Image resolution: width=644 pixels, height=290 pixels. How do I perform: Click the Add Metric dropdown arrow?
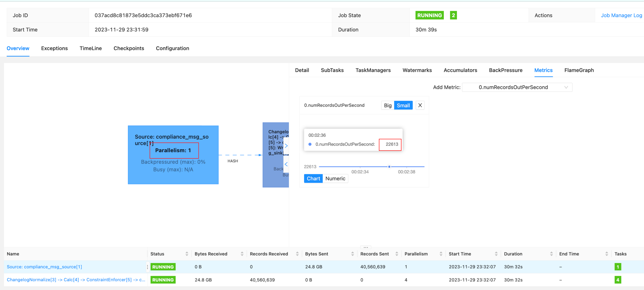click(x=566, y=87)
